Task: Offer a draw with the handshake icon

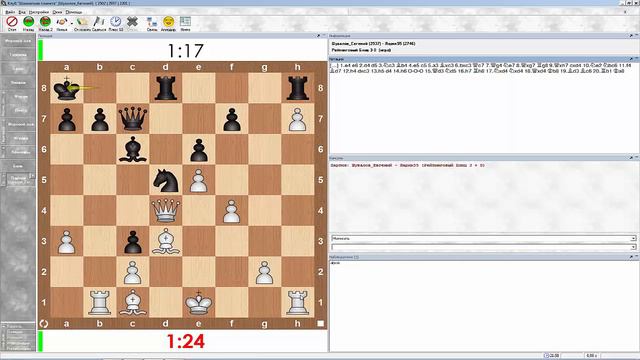Action: coord(62,22)
